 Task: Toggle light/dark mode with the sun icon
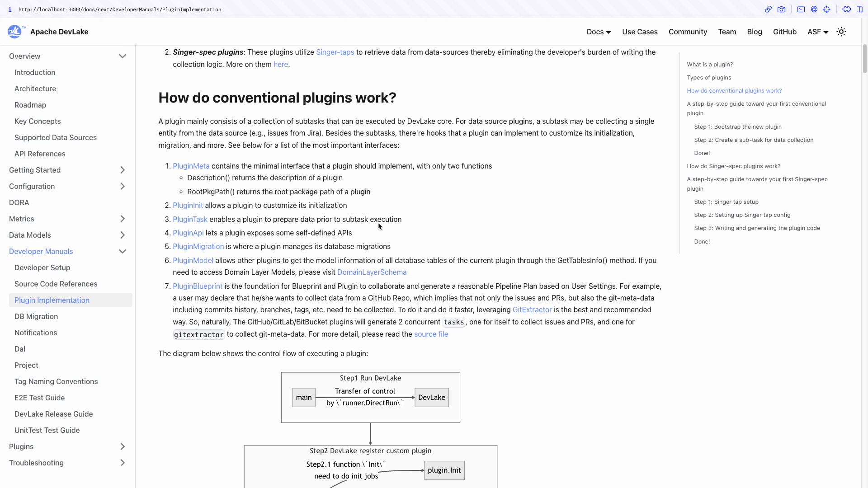841,32
